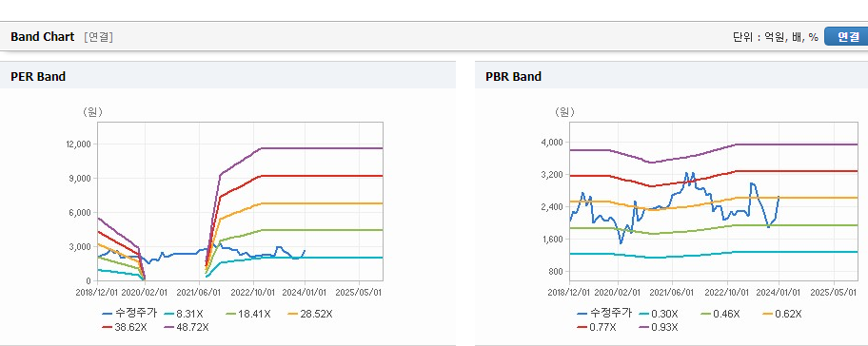Click the 2,400 axis label in PBR chart
868x346 pixels.
(x=552, y=207)
